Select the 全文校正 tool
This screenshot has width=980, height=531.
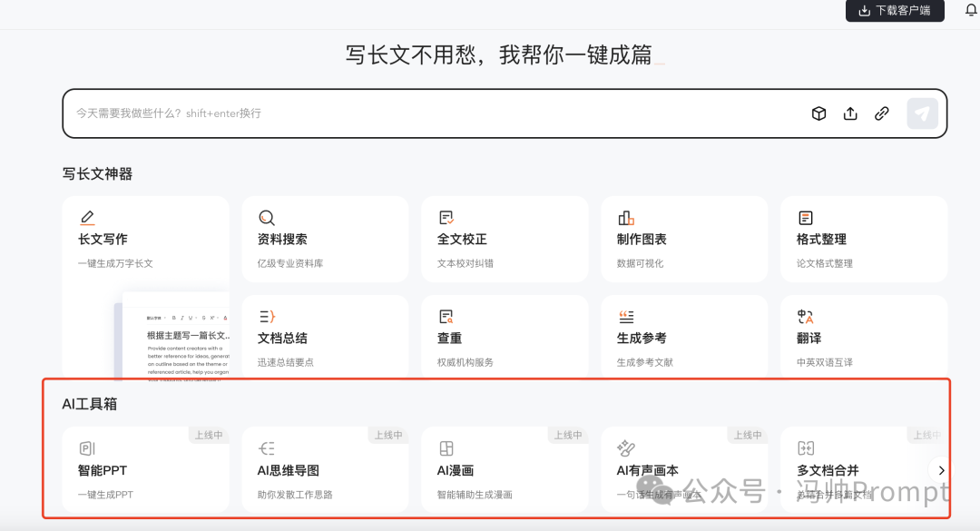tap(505, 240)
